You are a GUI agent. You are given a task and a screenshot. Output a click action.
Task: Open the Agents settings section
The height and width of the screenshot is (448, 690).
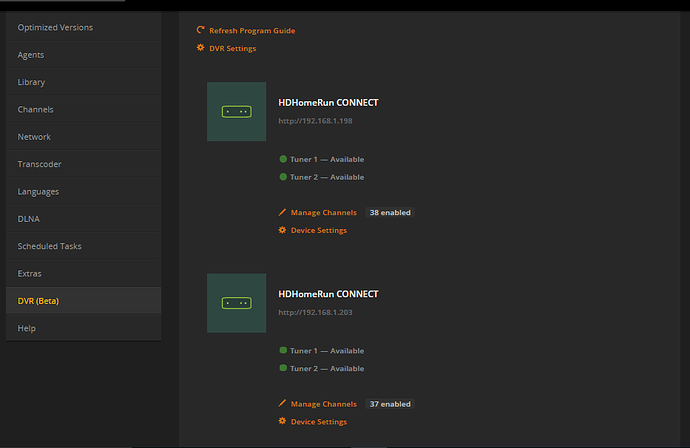pos(84,55)
